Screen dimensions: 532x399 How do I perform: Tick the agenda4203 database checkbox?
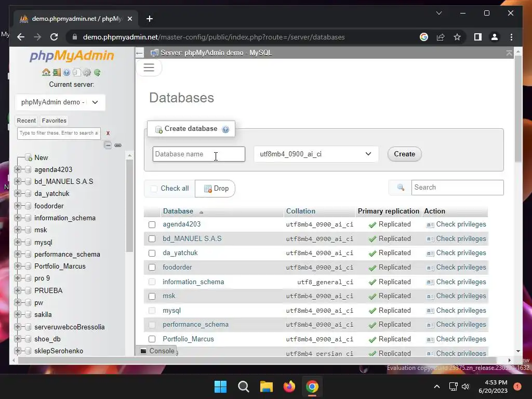point(152,224)
